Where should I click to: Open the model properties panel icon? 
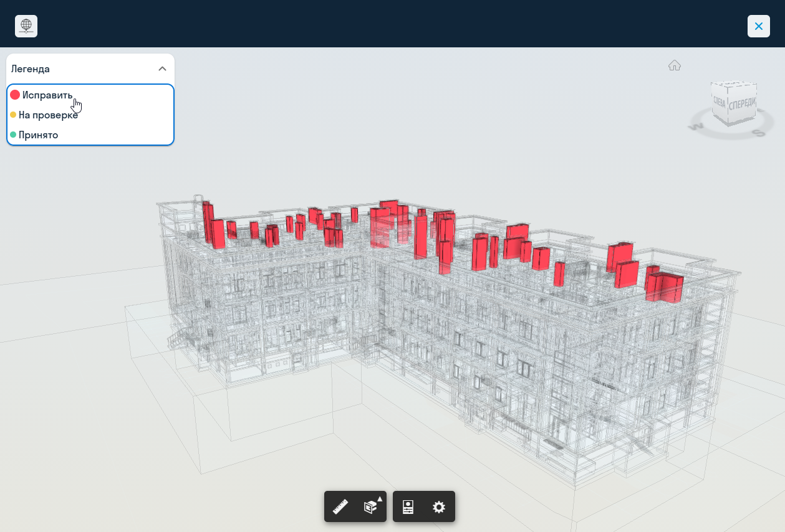[x=408, y=507]
